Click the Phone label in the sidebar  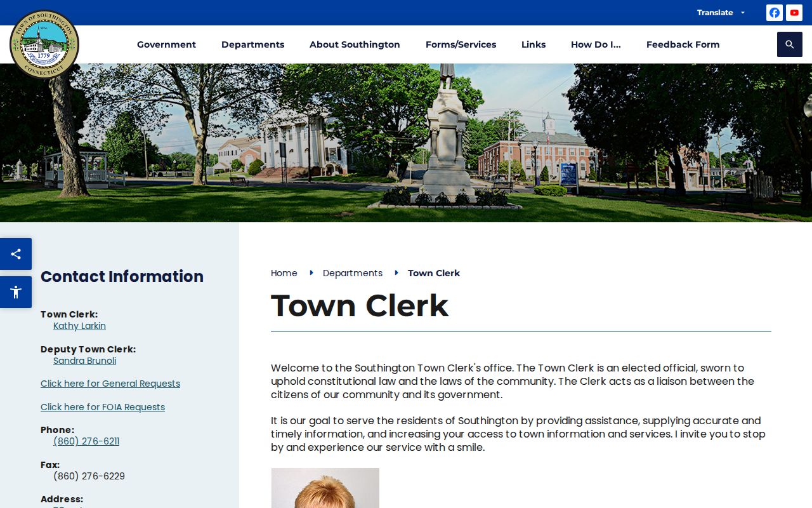[x=57, y=430]
